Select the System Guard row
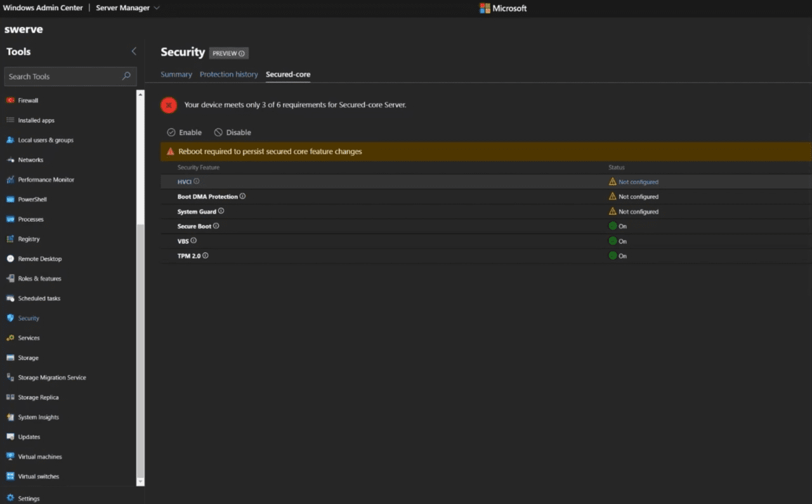The width and height of the screenshot is (812, 504). [486, 211]
